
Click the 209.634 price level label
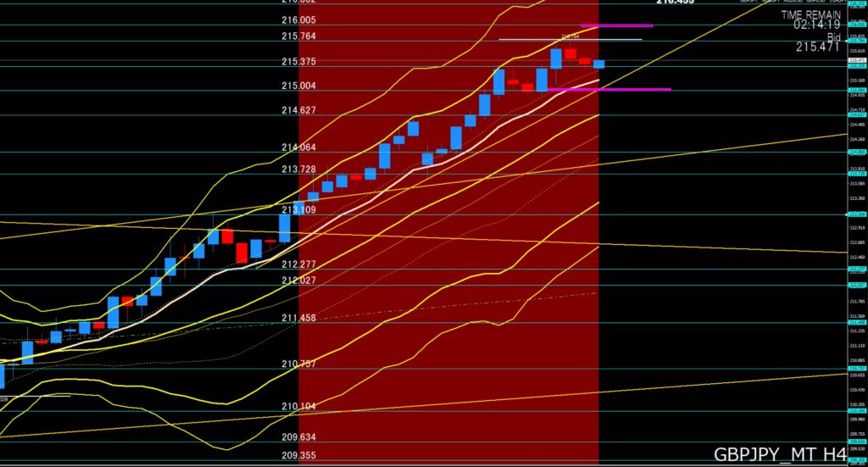pyautogui.click(x=298, y=437)
